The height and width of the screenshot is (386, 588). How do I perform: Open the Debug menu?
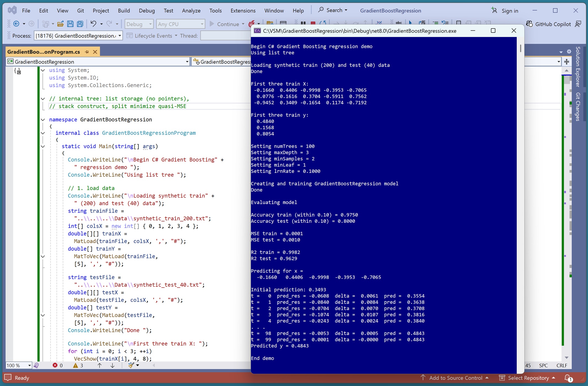[x=147, y=10]
